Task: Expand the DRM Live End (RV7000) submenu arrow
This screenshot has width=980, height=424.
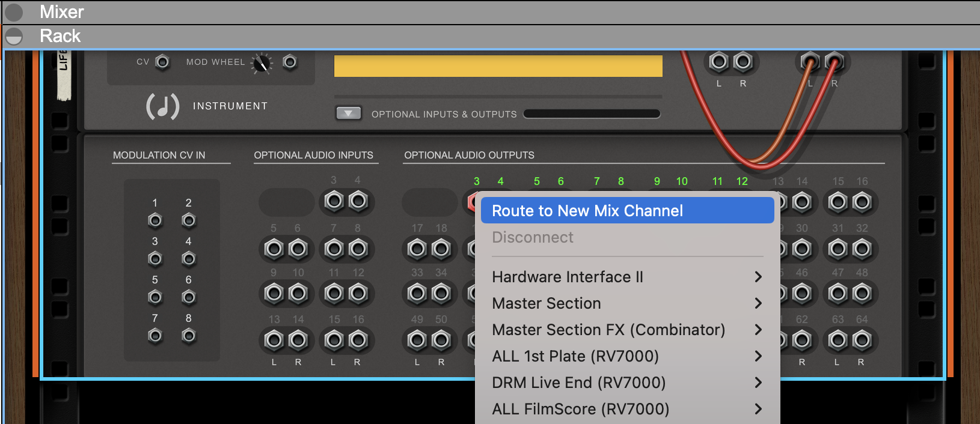Action: pos(758,383)
